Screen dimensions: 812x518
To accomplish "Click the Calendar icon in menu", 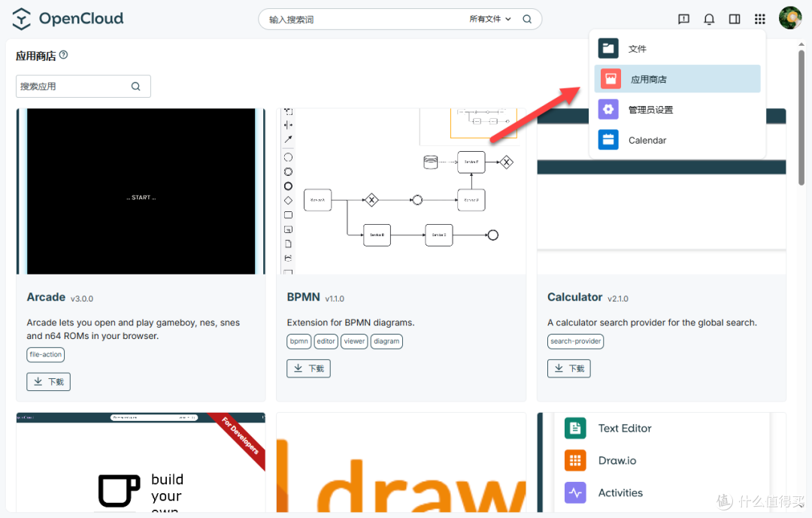I will tap(608, 140).
